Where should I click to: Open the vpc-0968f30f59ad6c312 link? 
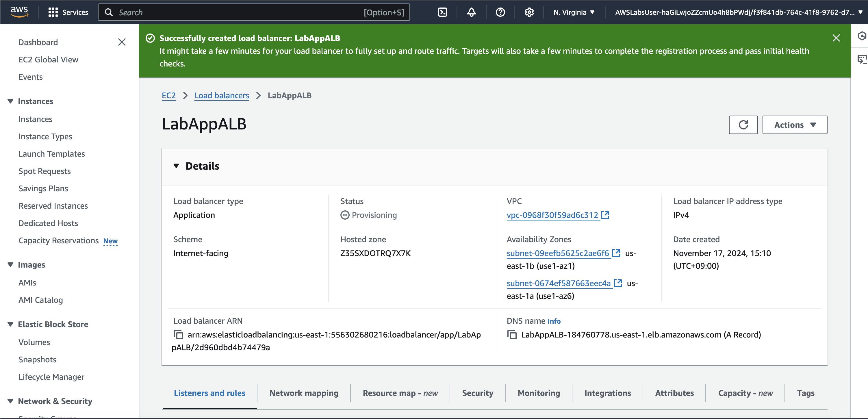pos(552,215)
